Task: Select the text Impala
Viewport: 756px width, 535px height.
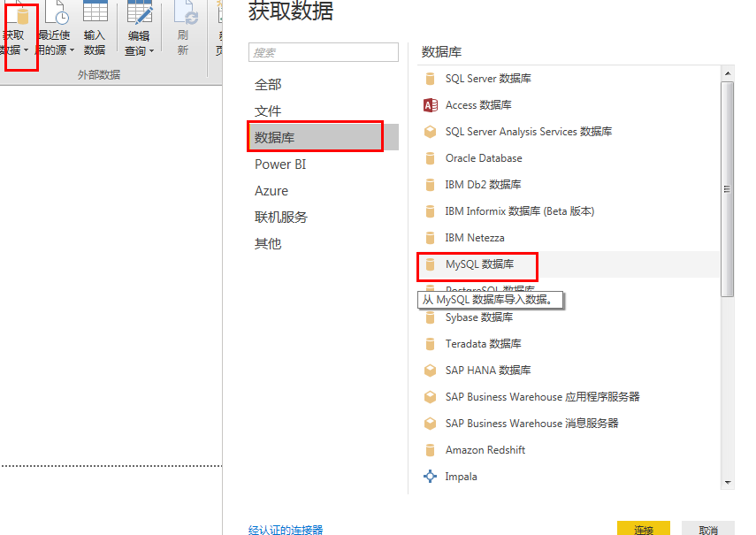Action: (x=461, y=477)
